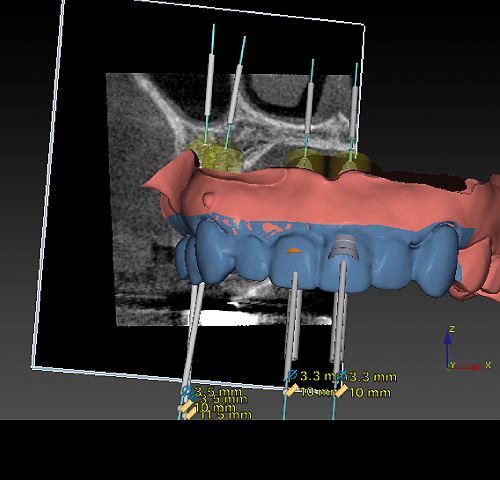Click the ruler icon beside 11.5 mm label
This screenshot has width=500, height=480.
point(191,414)
